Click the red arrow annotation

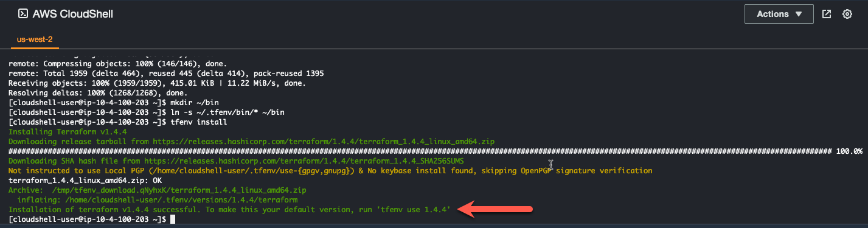[x=495, y=209]
